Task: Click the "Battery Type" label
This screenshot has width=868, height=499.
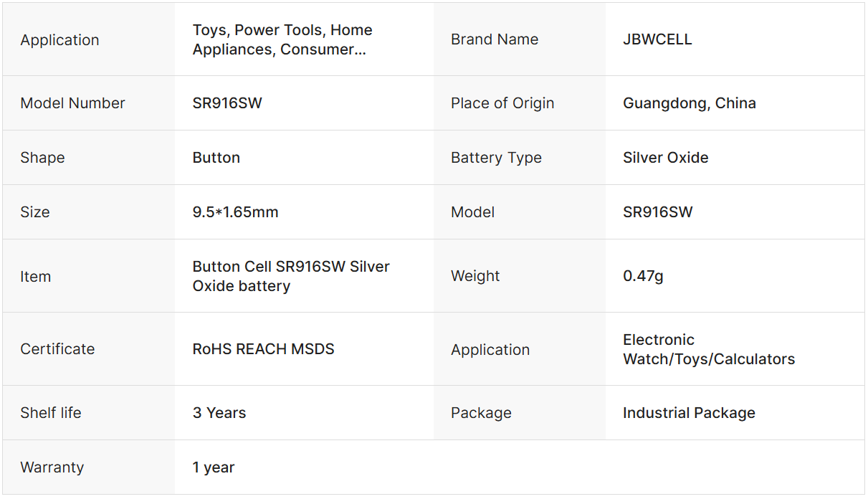Action: tap(496, 158)
